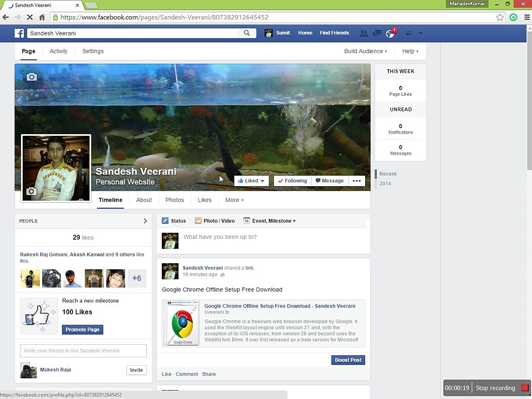
Task: Click camera icon on profile picture
Action: (31, 191)
